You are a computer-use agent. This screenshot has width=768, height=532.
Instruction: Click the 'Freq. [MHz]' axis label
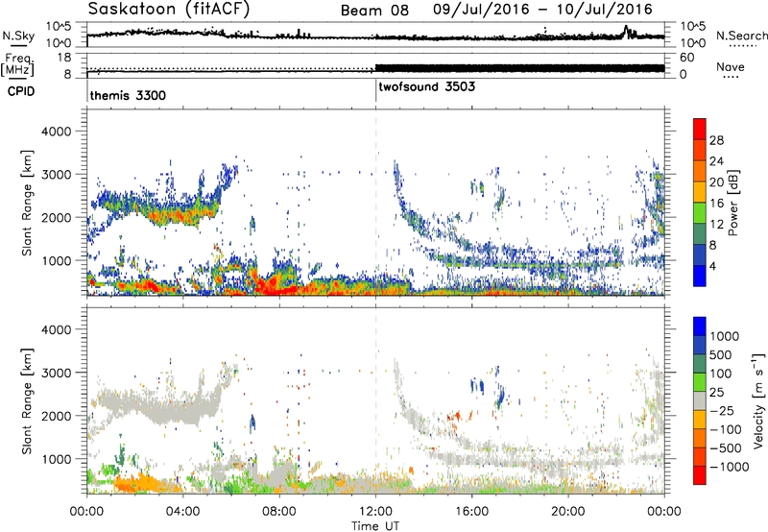tap(17, 64)
